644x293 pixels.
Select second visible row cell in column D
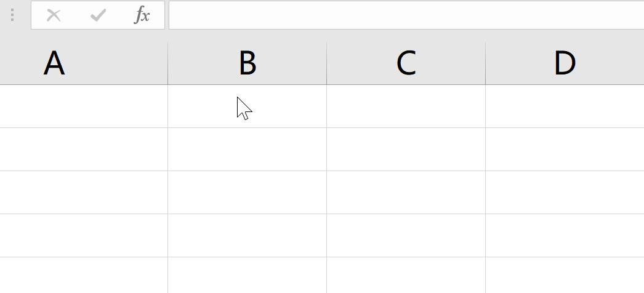click(564, 150)
